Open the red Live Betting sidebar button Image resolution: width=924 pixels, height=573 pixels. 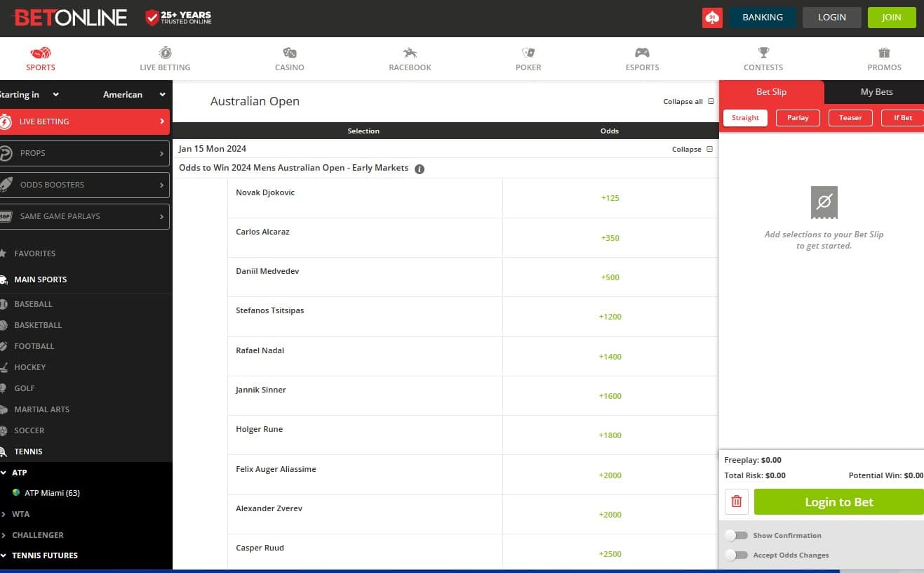pos(85,121)
